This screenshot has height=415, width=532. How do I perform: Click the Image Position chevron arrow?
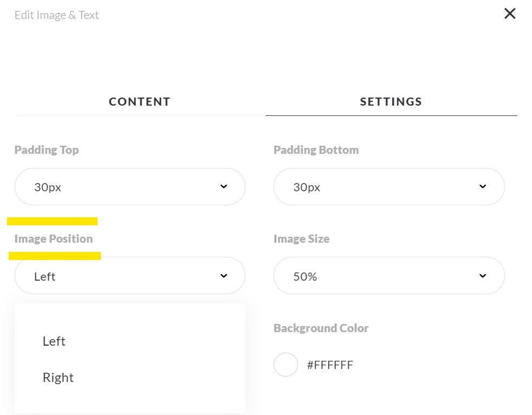pos(224,276)
